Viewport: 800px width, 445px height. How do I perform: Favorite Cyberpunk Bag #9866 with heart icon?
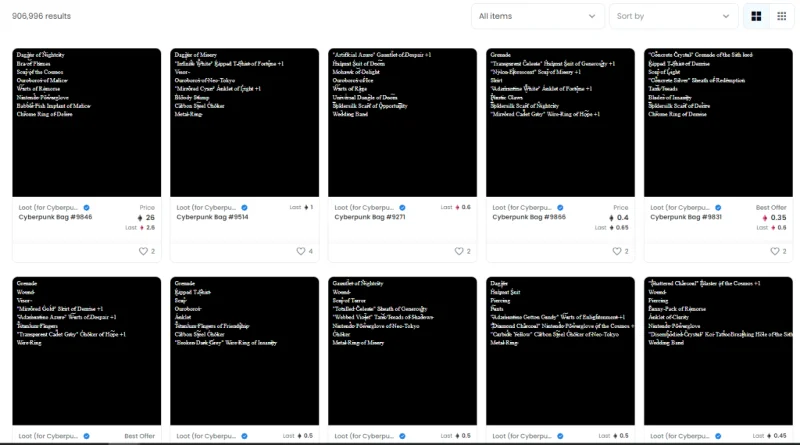coord(617,251)
